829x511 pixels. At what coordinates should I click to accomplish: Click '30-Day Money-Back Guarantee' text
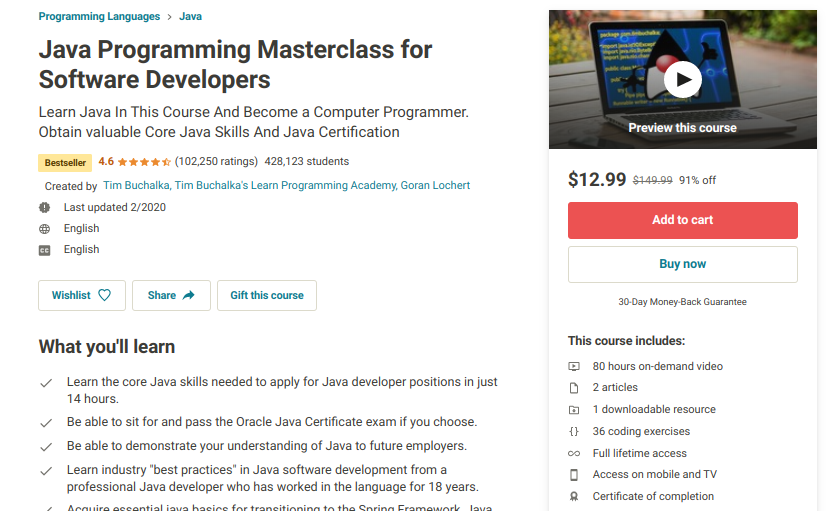(x=683, y=302)
